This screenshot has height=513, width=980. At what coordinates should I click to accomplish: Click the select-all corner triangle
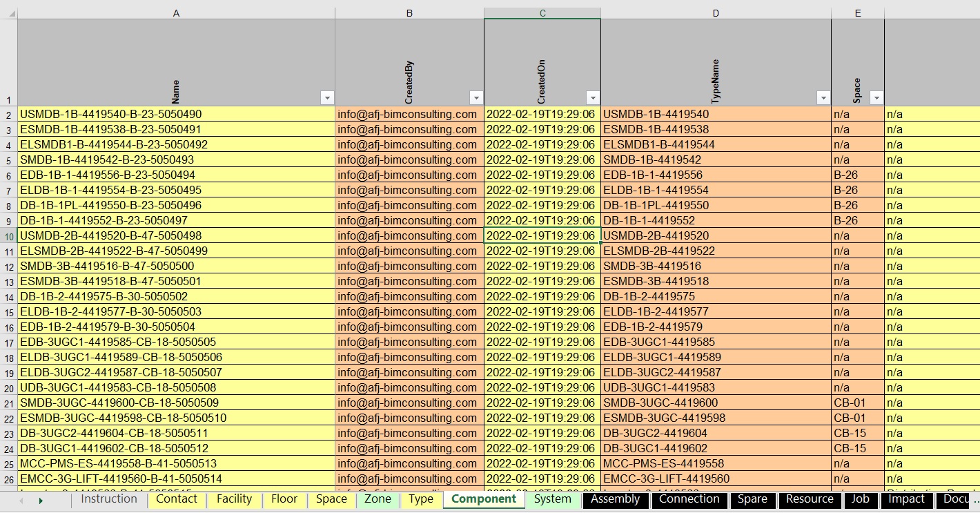[8, 13]
